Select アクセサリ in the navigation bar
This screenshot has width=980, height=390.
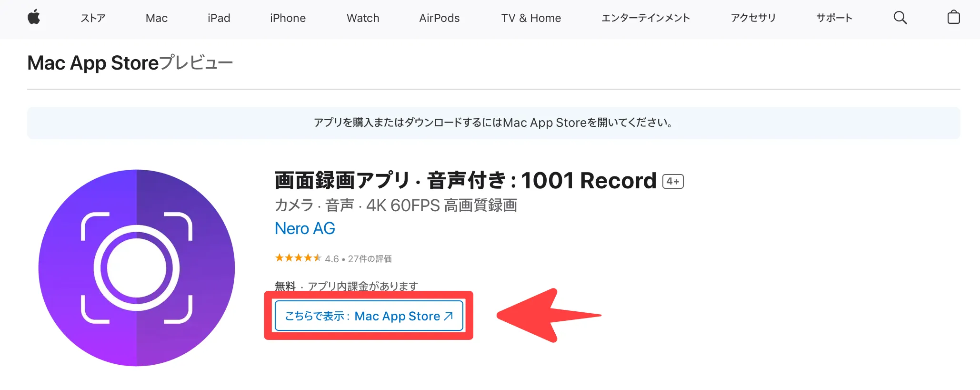[753, 18]
